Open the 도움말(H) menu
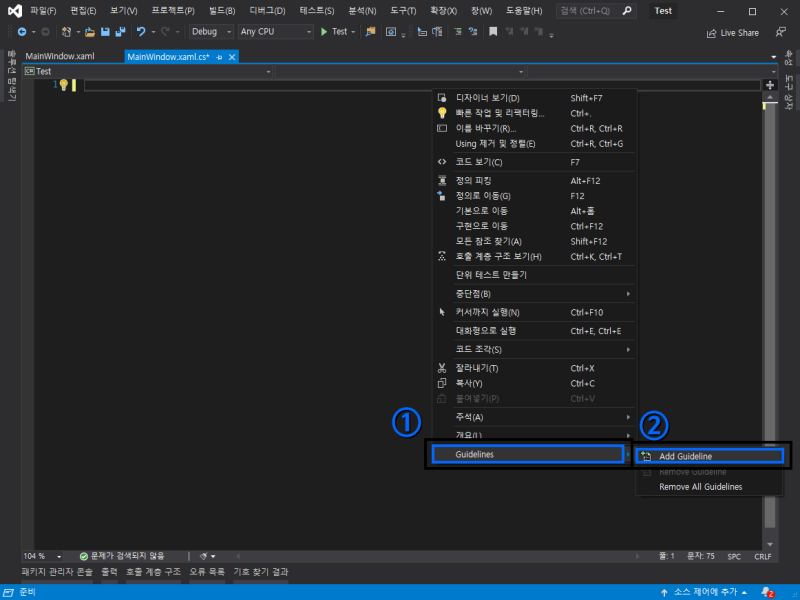Image resolution: width=800 pixels, height=600 pixels. click(x=524, y=11)
